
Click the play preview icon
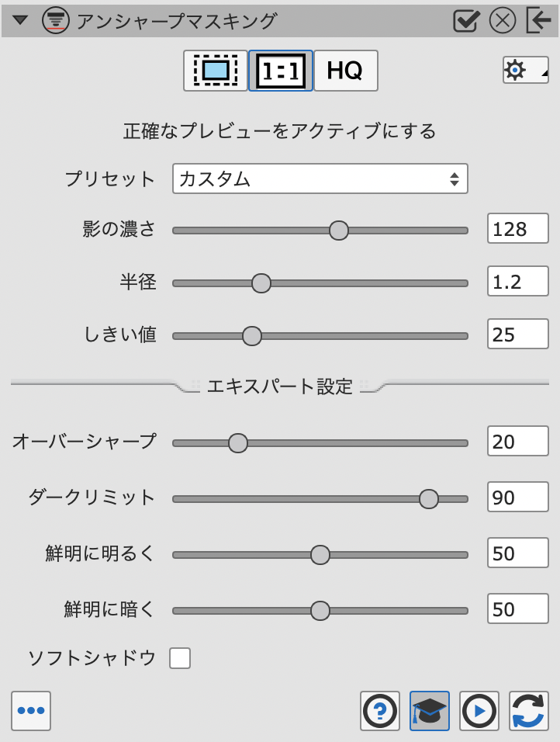479,711
